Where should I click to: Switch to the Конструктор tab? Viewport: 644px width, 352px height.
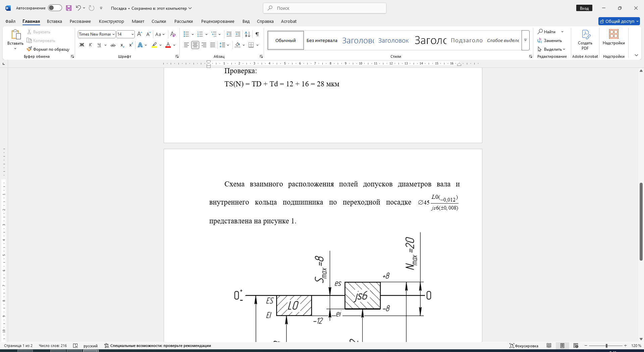111,21
